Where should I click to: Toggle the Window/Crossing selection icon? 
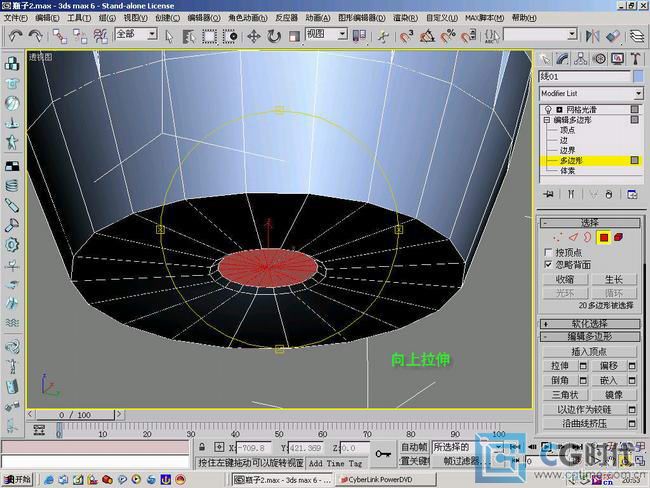pos(230,36)
